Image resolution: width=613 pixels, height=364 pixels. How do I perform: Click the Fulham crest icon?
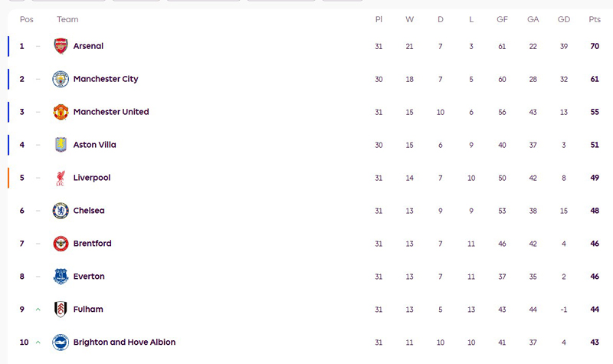pyautogui.click(x=61, y=310)
